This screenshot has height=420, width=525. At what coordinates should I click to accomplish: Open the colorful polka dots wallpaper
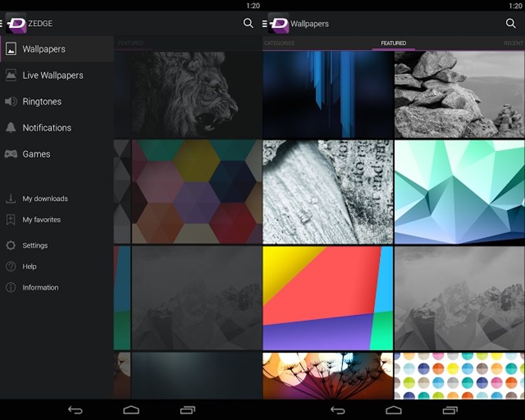point(460,375)
